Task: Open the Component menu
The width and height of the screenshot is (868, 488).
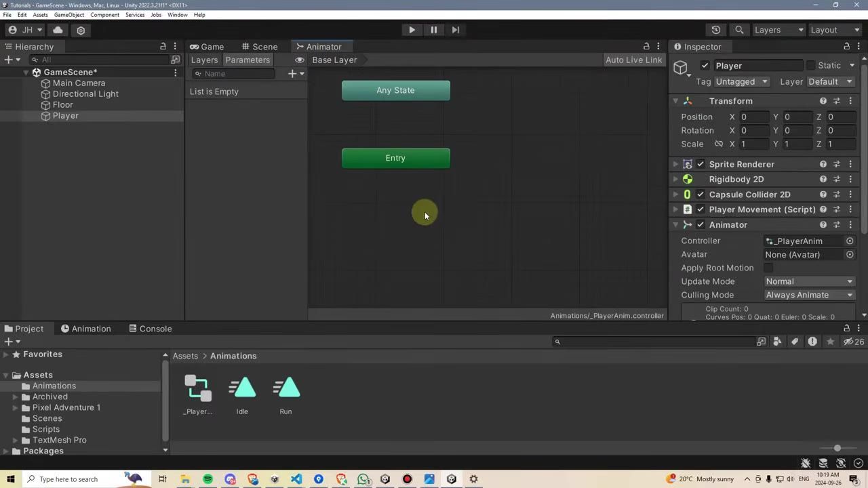Action: point(104,15)
